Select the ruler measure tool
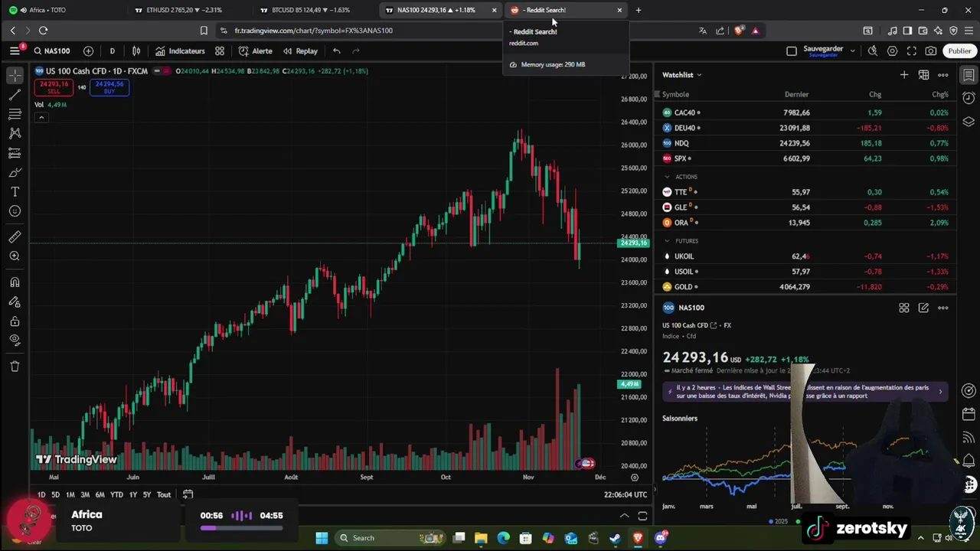 click(x=15, y=237)
